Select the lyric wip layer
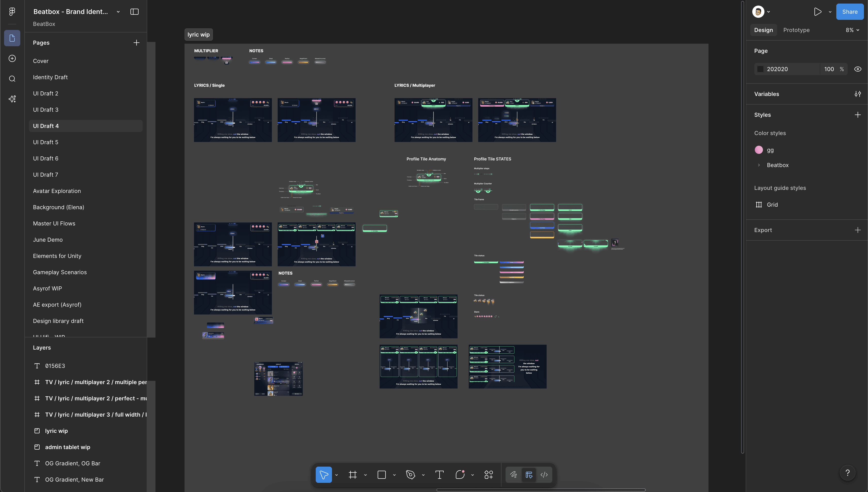 [56, 431]
